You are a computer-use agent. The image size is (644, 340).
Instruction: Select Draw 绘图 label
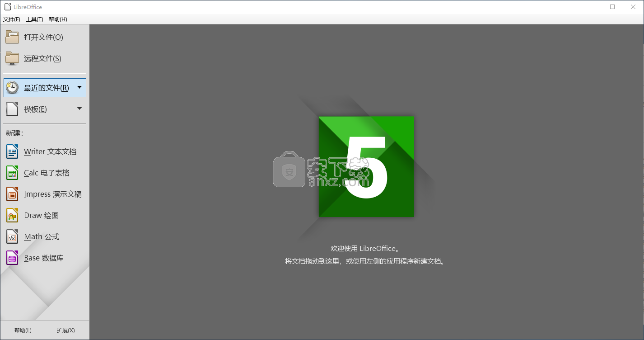click(x=42, y=215)
